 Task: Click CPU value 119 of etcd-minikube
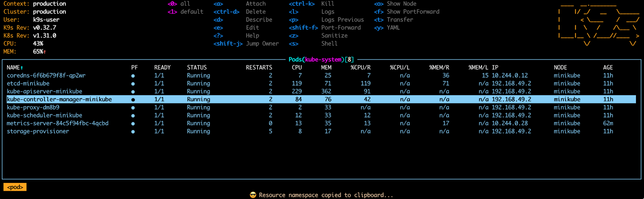click(x=297, y=83)
